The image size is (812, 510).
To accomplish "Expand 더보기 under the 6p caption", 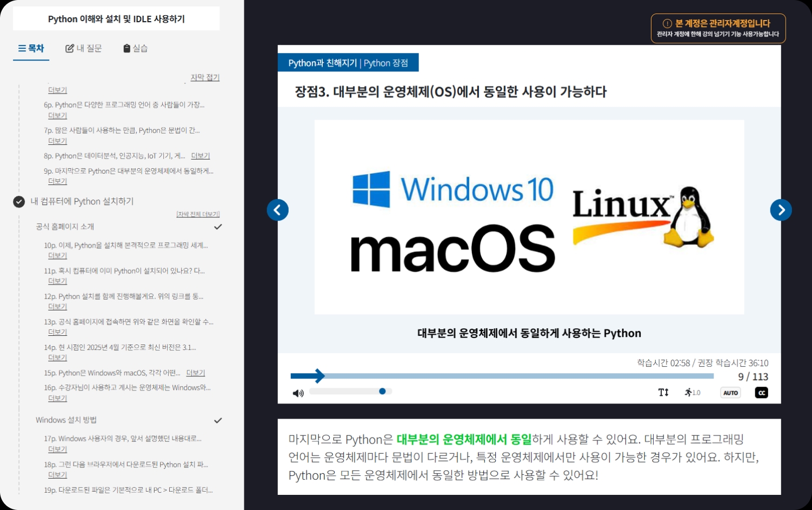I will pyautogui.click(x=57, y=116).
